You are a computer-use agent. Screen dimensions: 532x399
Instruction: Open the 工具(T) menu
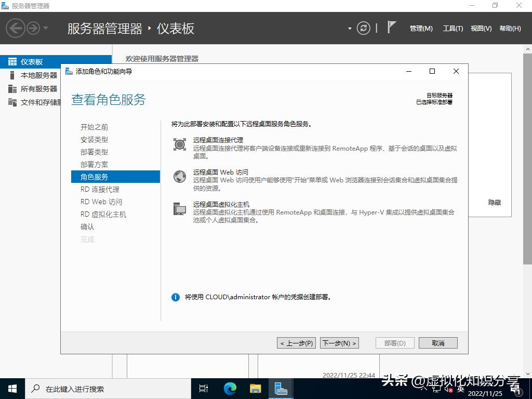click(x=452, y=29)
